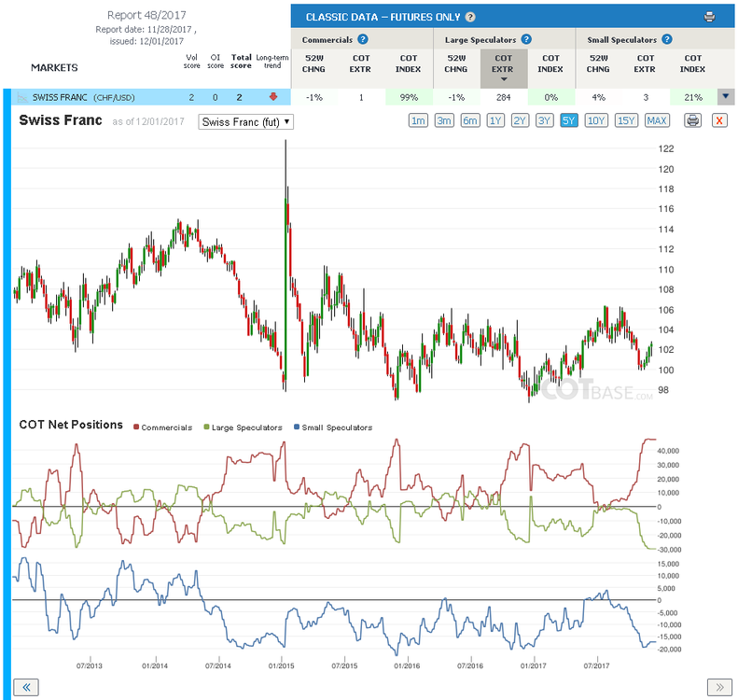738x700 pixels.
Task: Show the 10Y time range
Action: point(596,120)
